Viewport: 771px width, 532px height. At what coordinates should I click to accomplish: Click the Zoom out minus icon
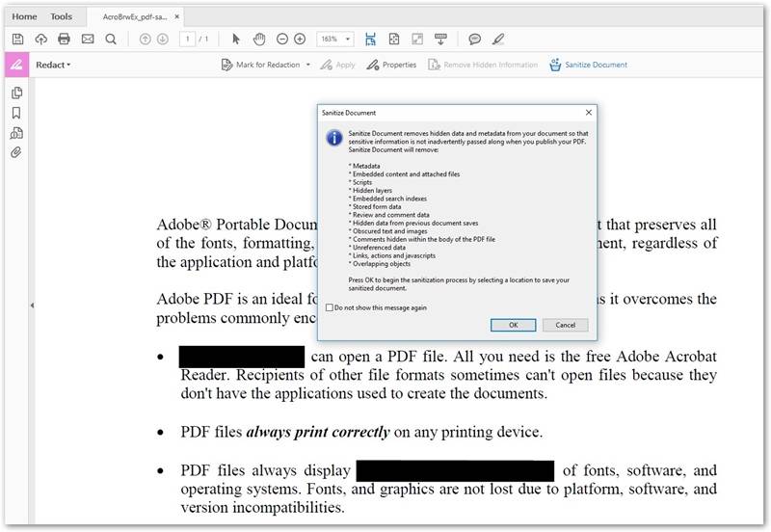[282, 40]
